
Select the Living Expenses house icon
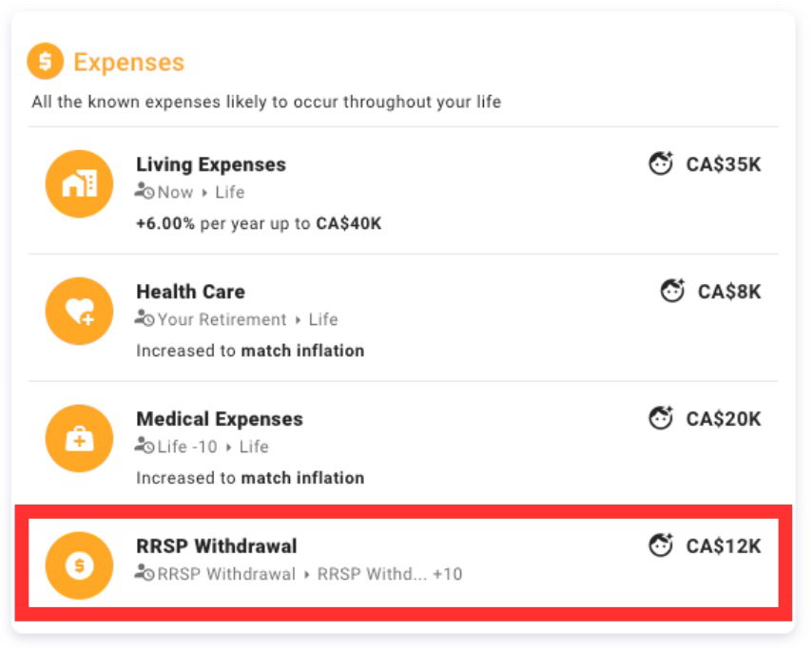(x=79, y=183)
